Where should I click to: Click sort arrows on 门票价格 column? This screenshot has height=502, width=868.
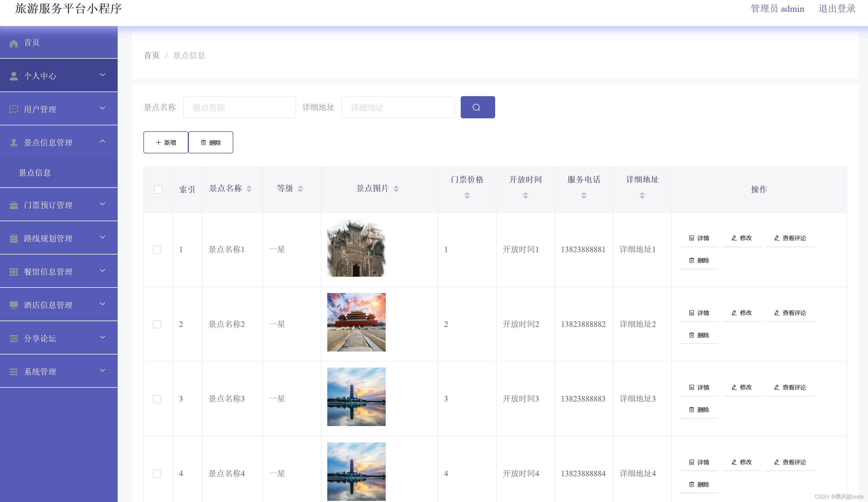467,195
